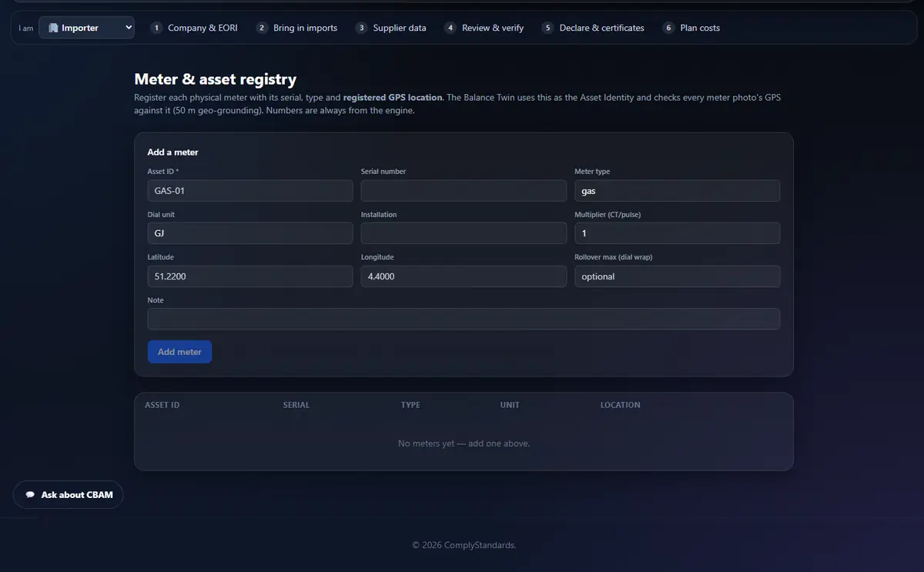Click the SERIAL column header
924x572 pixels.
pyautogui.click(x=296, y=405)
